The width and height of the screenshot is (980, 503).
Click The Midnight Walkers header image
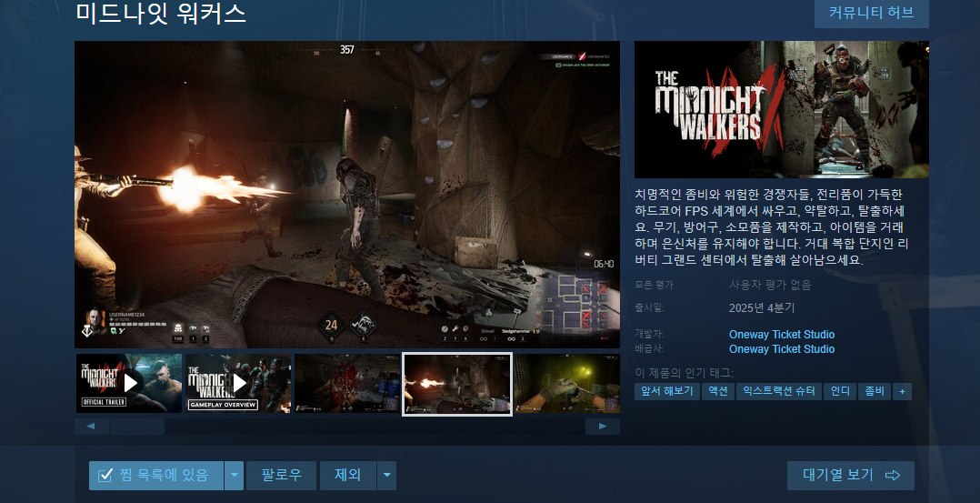pos(781,109)
